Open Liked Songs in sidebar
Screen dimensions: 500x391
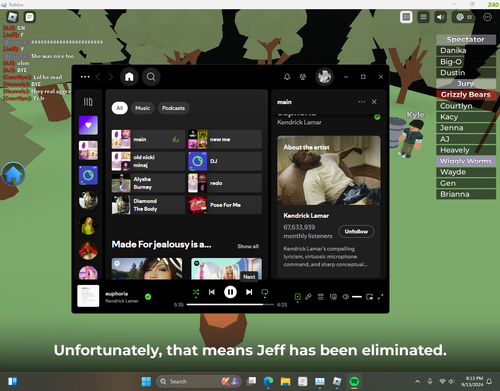(x=88, y=125)
